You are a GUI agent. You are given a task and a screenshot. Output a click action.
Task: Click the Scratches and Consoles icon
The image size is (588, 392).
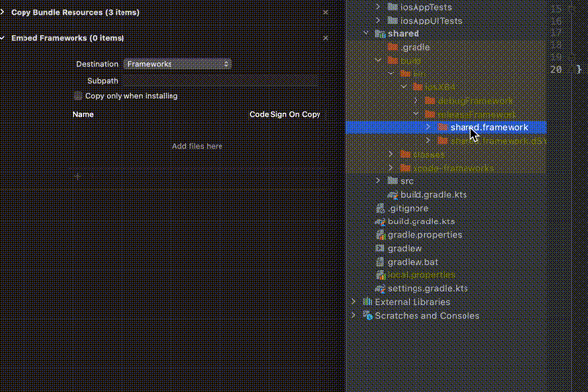point(367,316)
